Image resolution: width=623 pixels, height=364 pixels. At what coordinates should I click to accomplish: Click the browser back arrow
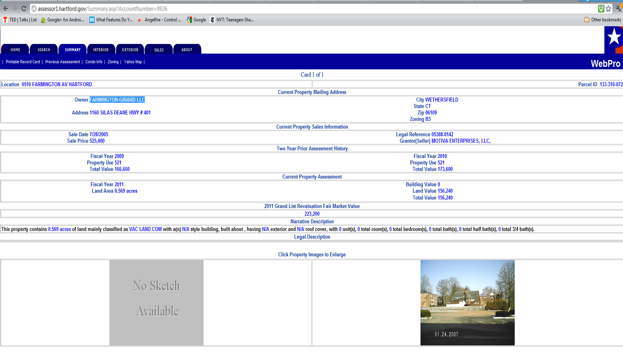(6, 8)
